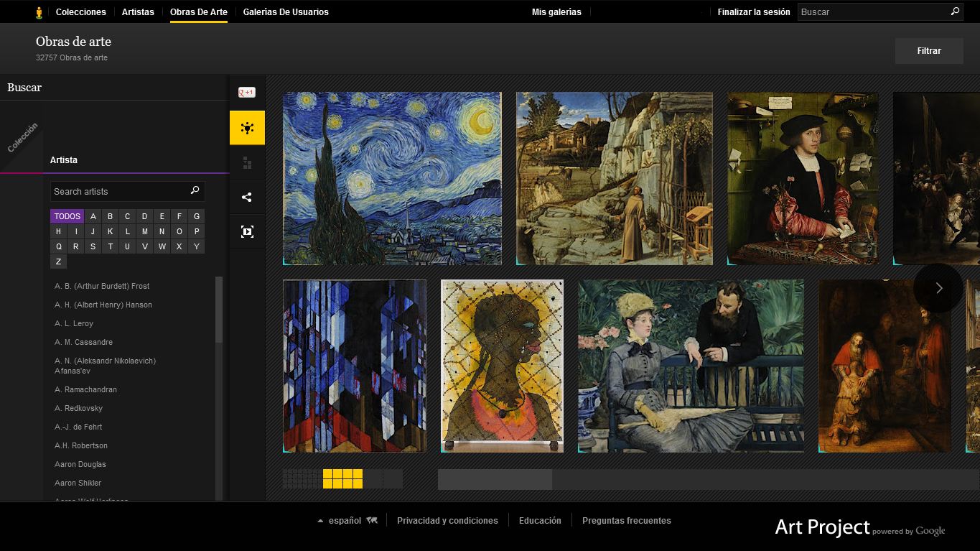Click the yellow mosaic page indicator

pos(342,478)
